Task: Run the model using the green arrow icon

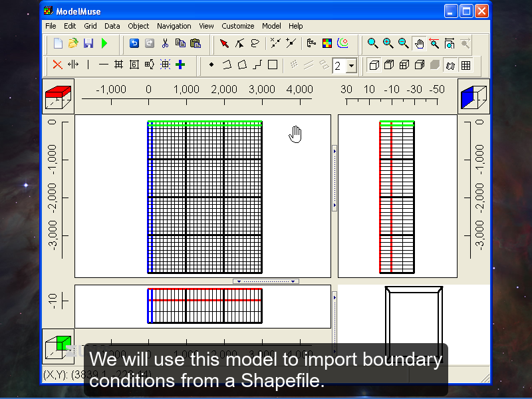Action: [x=102, y=43]
